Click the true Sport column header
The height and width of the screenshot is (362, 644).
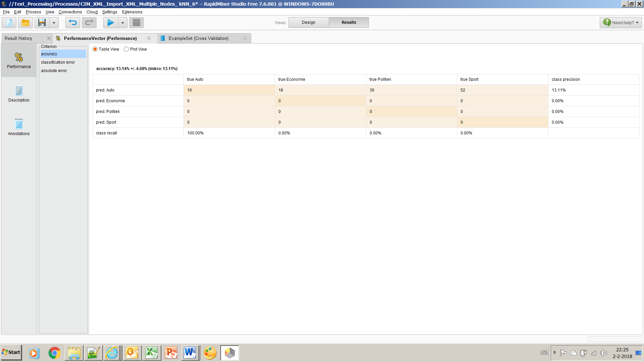(x=502, y=79)
